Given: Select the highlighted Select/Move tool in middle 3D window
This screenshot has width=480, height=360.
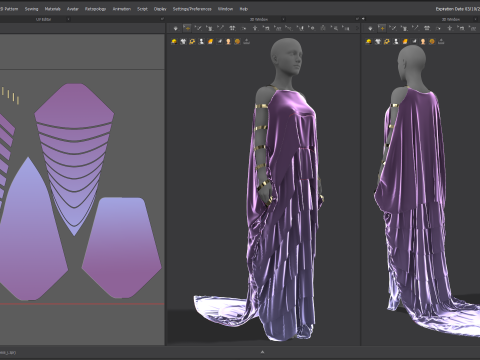Looking at the screenshot, I should click(187, 29).
